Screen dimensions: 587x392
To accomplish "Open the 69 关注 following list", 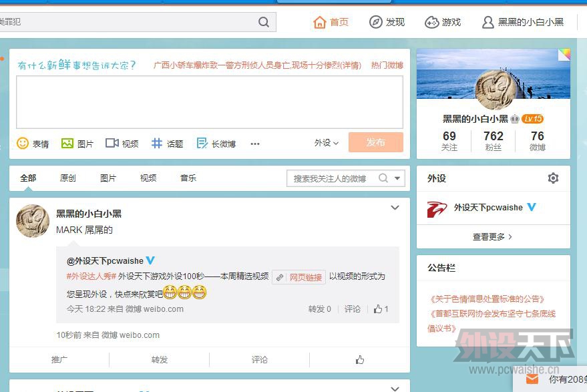I will [449, 141].
